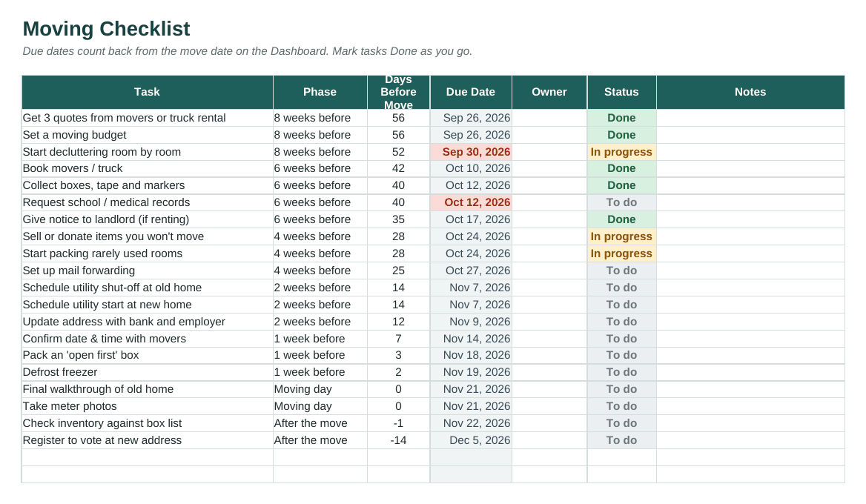Click the 'Days Before Move' column header
Screen dimensions: 866x504
tap(398, 92)
